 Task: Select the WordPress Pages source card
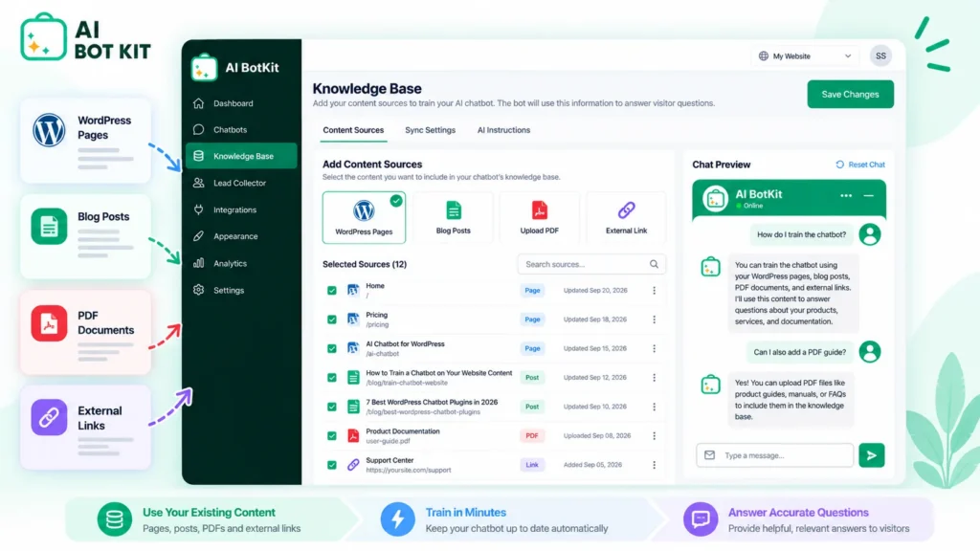pyautogui.click(x=364, y=217)
